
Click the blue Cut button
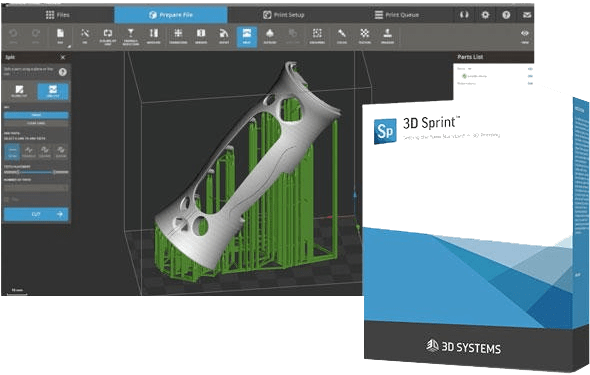(36, 214)
